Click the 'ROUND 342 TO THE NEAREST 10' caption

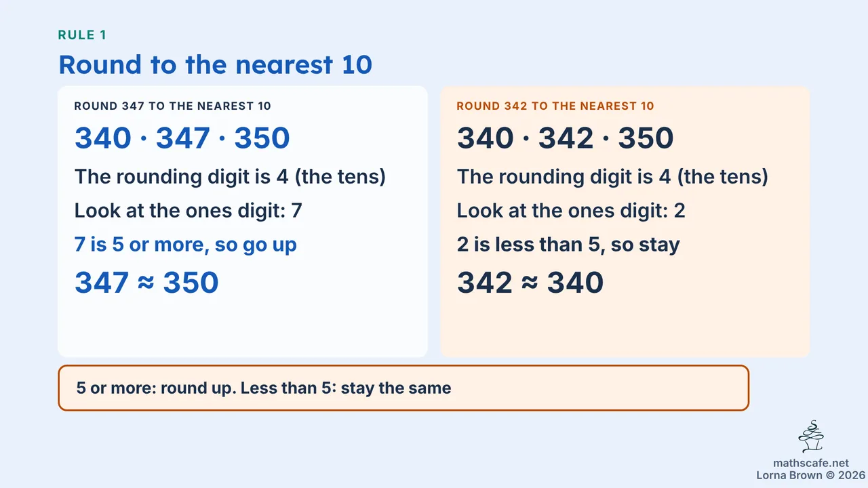[x=555, y=106]
